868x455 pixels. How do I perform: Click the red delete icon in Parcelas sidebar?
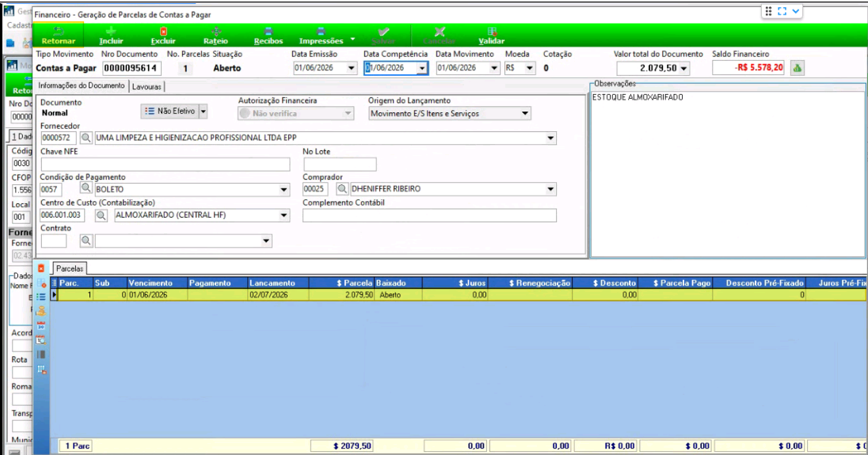[41, 269]
